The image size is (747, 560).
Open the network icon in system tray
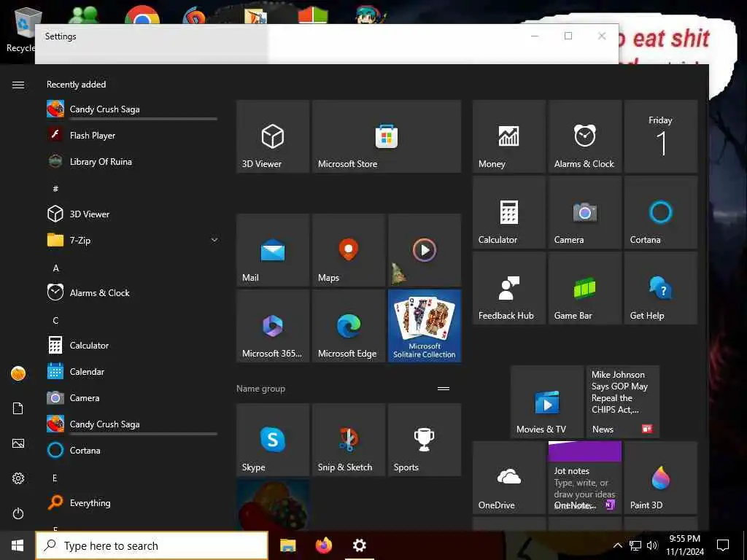click(x=635, y=545)
